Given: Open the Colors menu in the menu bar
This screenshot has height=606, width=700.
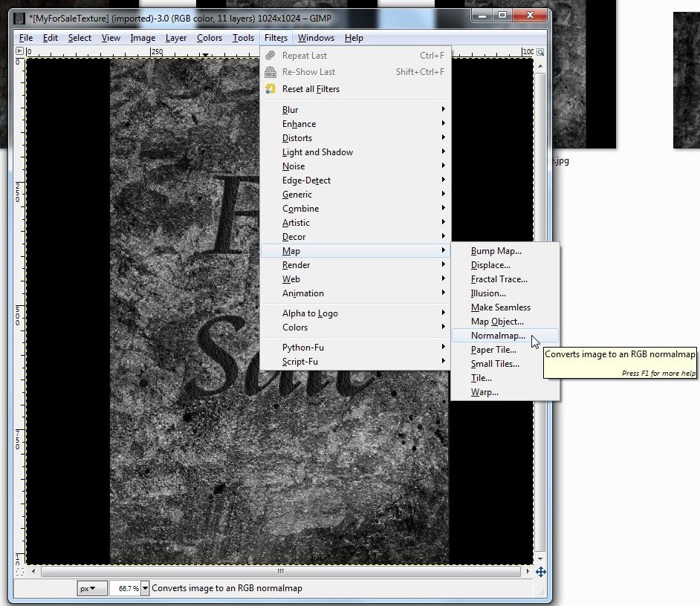Looking at the screenshot, I should click(210, 38).
